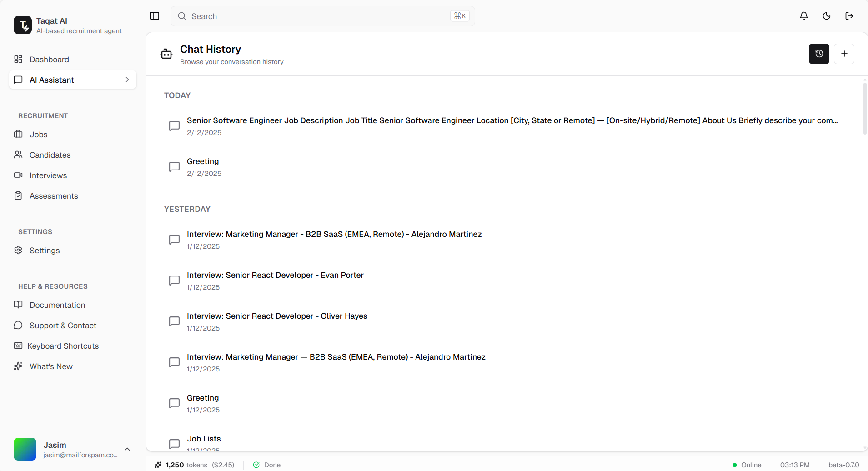Select the Assessments clipboard icon
Image resolution: width=868 pixels, height=471 pixels.
pos(18,195)
